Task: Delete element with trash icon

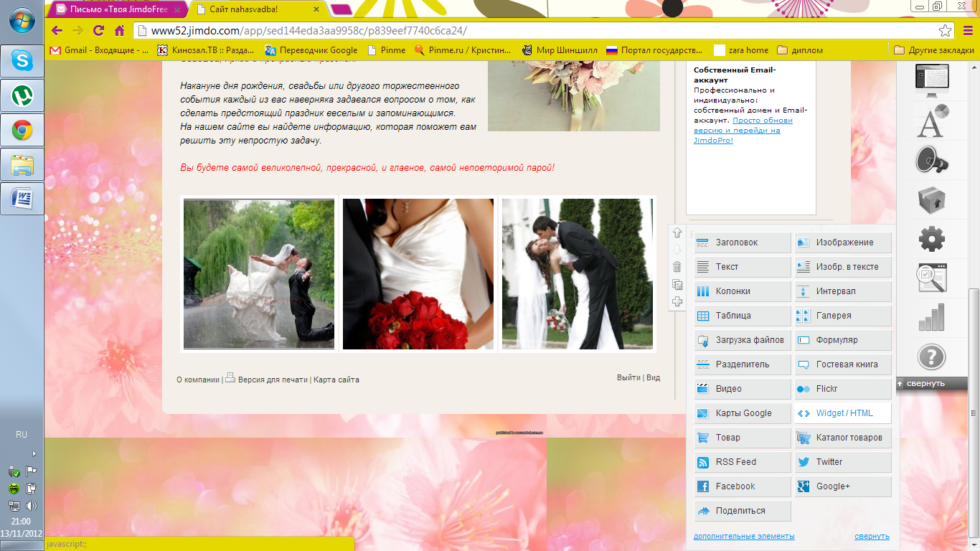Action: [x=677, y=267]
